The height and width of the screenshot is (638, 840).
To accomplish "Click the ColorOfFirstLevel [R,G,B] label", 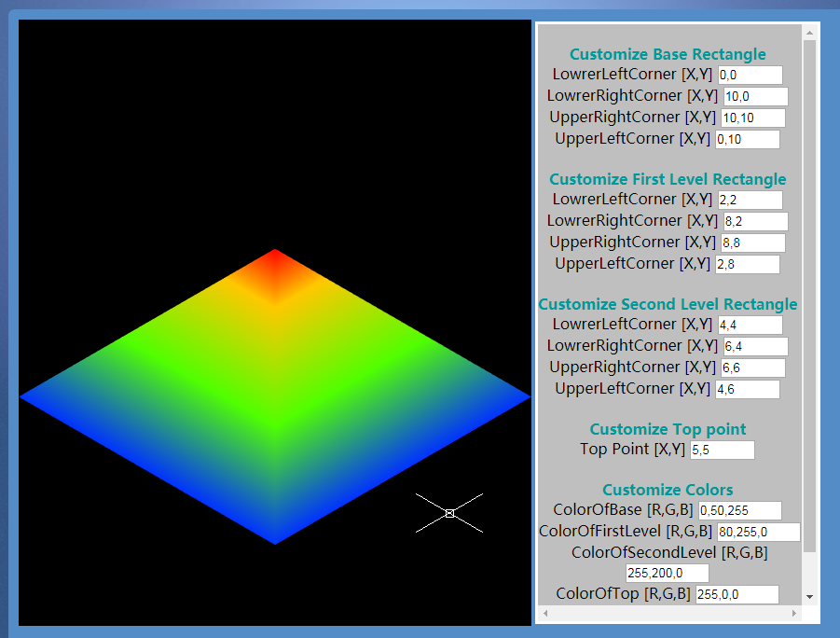I will coord(626,531).
